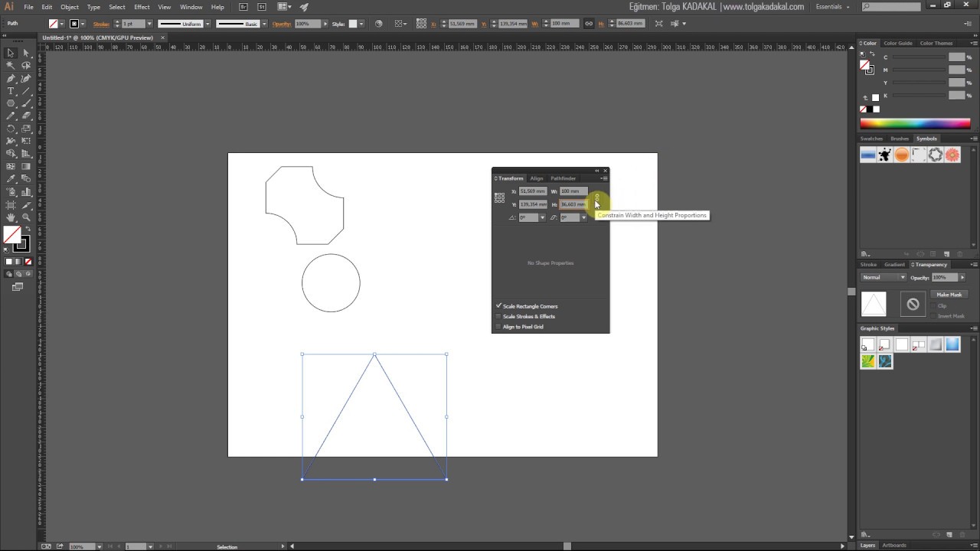Viewport: 980px width, 551px height.
Task: Select the Lasso tool
Action: (x=25, y=65)
